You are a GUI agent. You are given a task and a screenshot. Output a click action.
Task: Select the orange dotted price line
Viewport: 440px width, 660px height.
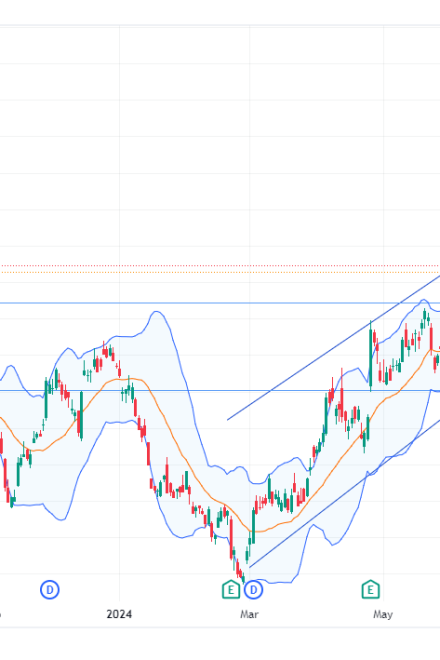219,272
